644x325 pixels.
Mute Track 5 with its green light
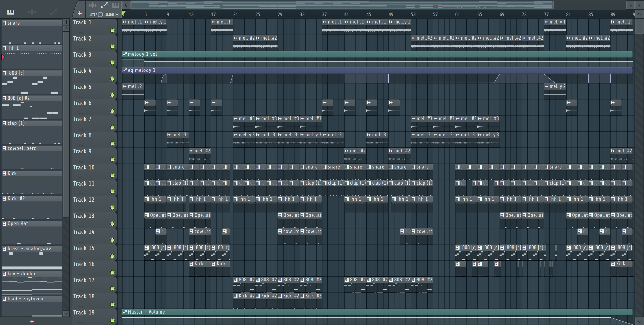(x=112, y=95)
